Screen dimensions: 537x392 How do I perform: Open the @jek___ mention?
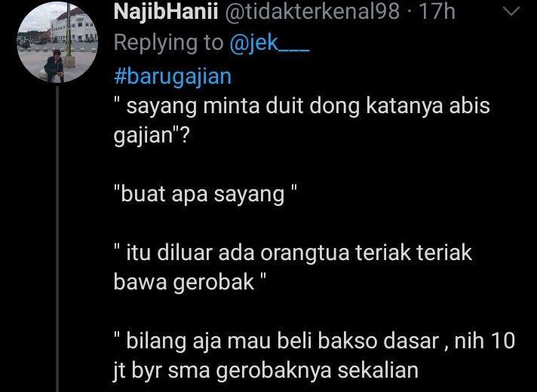269,43
